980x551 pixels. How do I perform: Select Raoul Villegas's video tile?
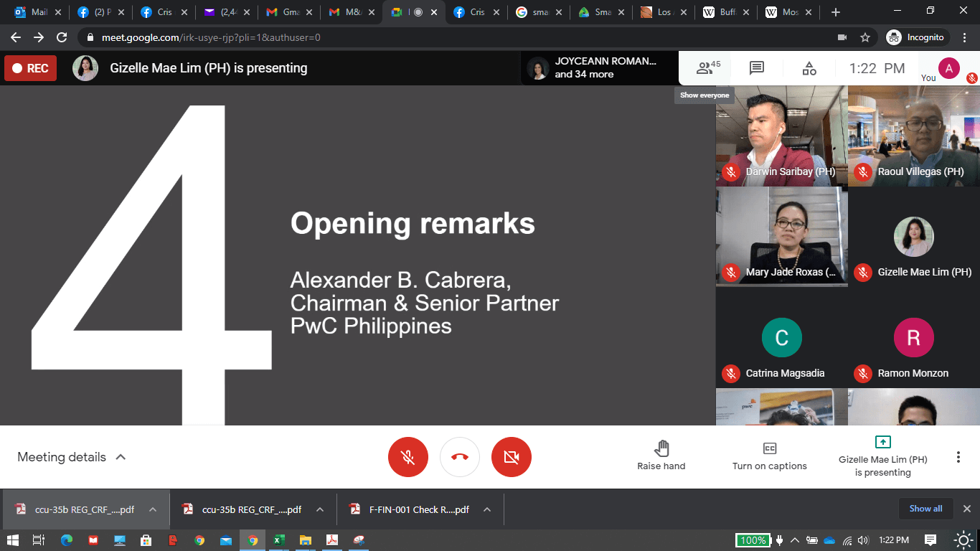(x=914, y=136)
